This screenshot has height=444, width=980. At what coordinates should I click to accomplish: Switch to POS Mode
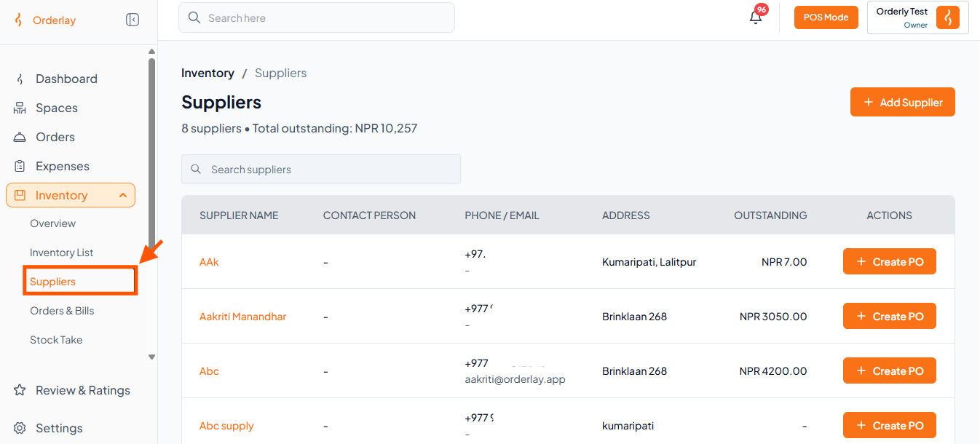(x=826, y=17)
